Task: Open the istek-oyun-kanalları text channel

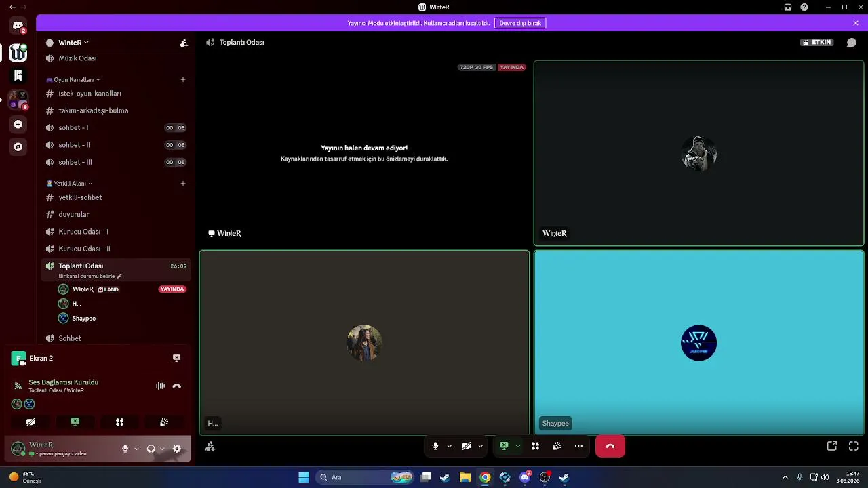Action: tap(115, 94)
